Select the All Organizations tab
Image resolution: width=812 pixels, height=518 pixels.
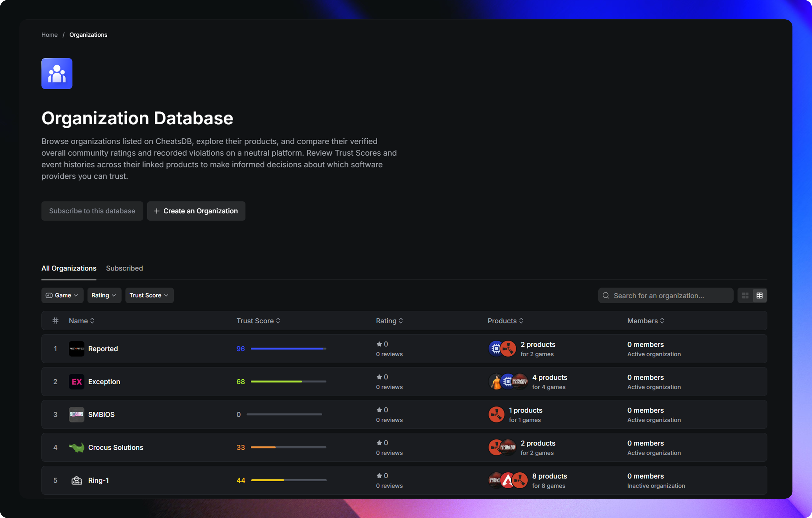click(x=69, y=268)
